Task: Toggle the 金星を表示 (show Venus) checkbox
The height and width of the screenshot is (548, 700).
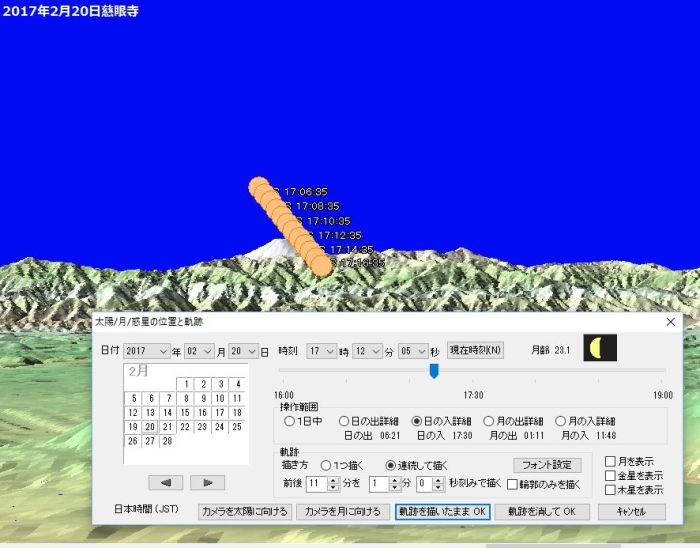Action: click(610, 476)
